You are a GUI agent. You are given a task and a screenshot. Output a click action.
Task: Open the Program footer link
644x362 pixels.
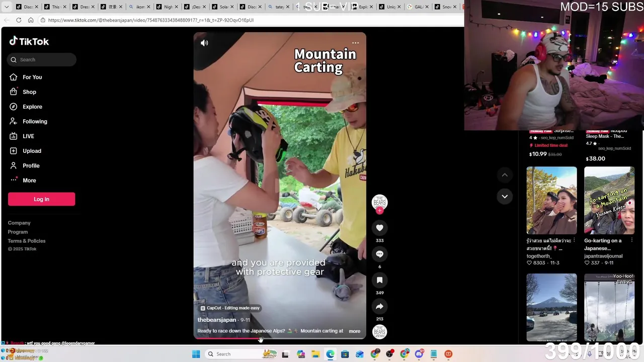(x=18, y=232)
